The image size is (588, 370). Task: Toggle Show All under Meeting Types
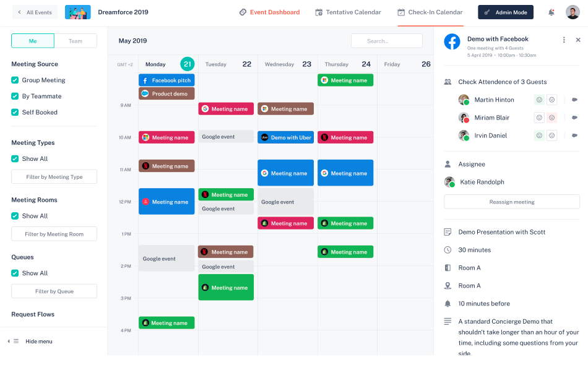15,158
